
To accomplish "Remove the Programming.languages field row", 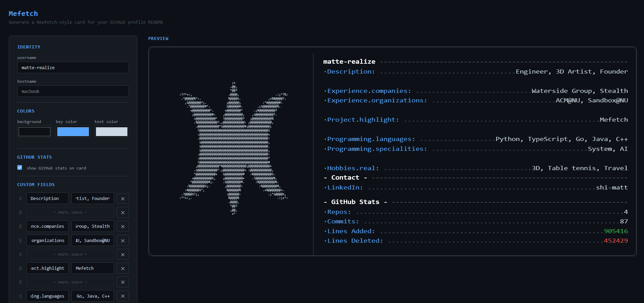I will (x=123, y=296).
